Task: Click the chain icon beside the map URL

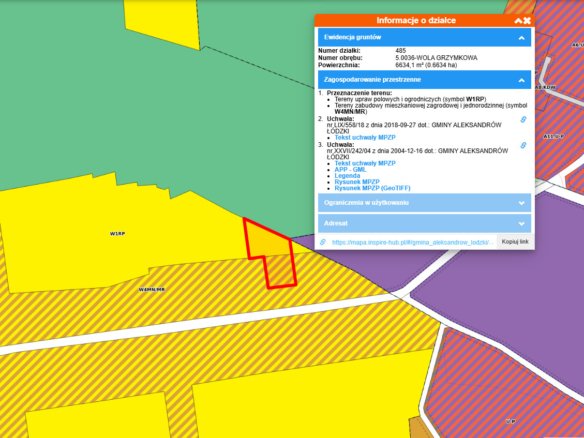Action: pos(323,242)
